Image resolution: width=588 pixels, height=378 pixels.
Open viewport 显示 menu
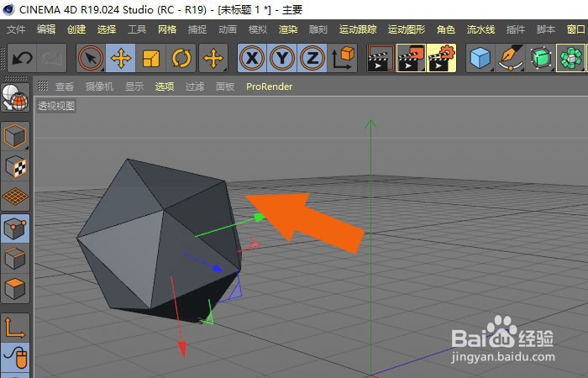[134, 87]
